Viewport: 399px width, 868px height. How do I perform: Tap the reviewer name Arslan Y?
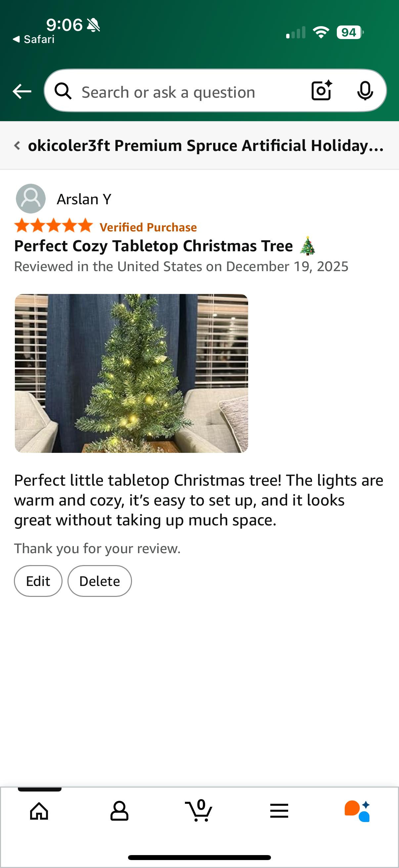84,199
